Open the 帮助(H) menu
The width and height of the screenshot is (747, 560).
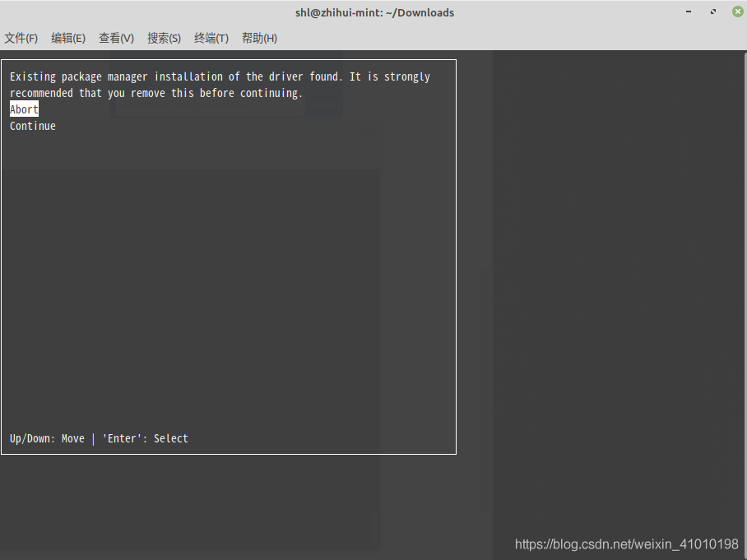point(259,38)
